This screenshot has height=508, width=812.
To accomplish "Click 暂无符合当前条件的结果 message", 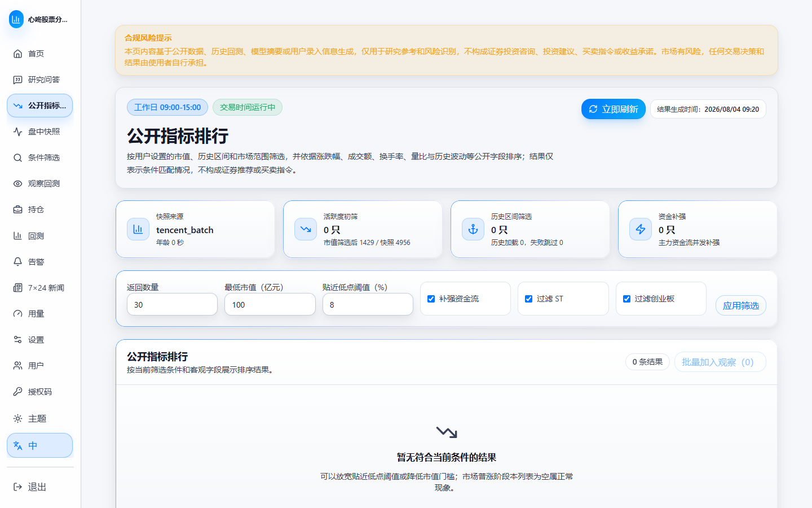I will [447, 457].
